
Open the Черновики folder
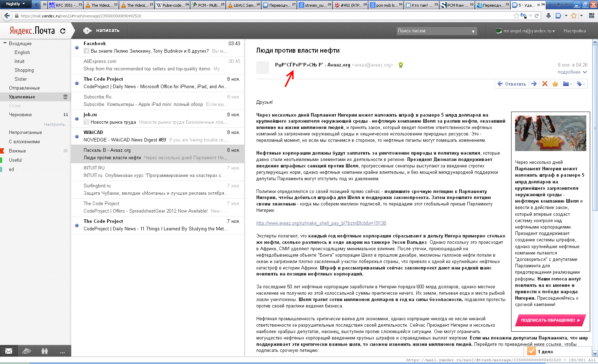(20, 114)
